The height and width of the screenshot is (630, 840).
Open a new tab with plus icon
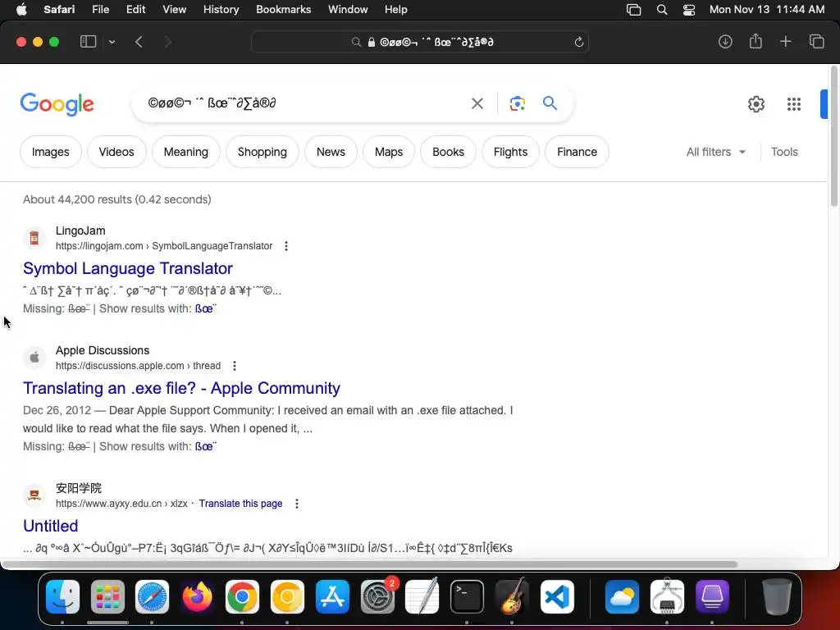tap(785, 42)
